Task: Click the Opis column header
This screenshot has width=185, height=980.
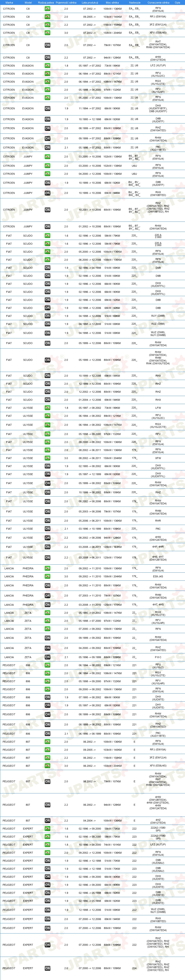Action: point(177,3)
